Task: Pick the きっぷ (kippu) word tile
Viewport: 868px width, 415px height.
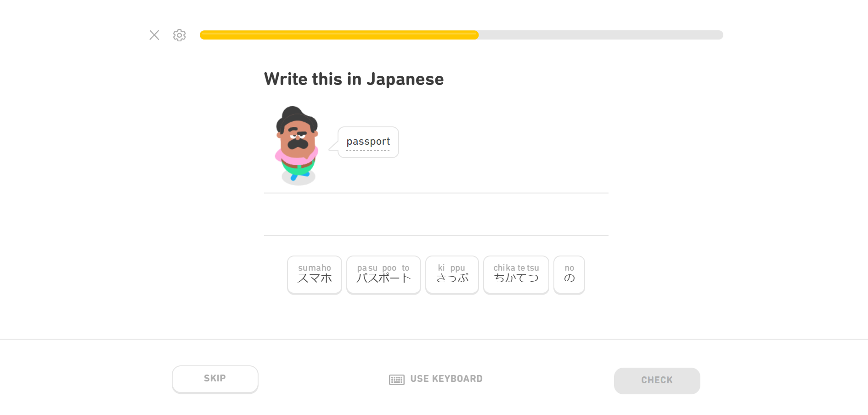Action: point(452,274)
